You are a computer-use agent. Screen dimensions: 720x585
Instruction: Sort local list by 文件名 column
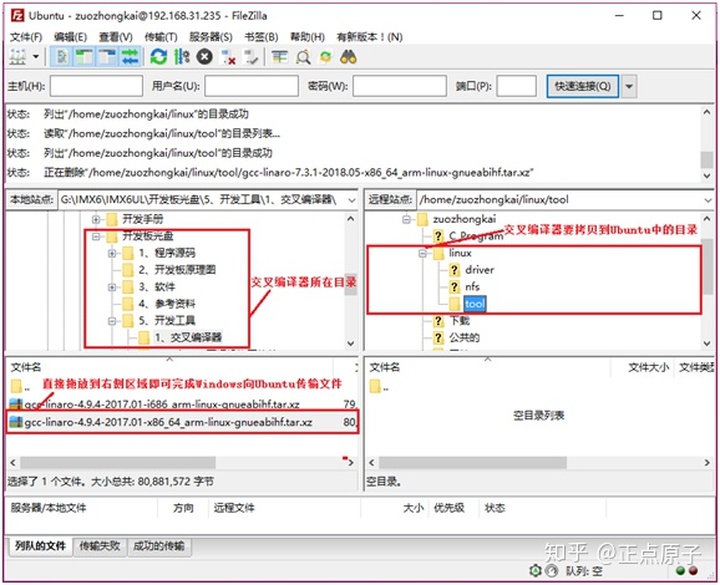(x=26, y=367)
